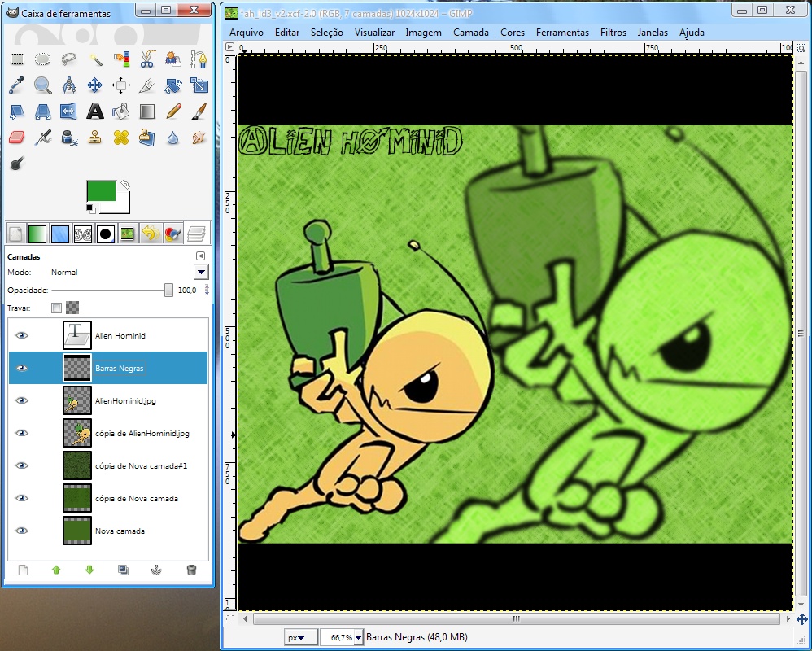Select the Rectangle Select tool
This screenshot has width=812, height=651.
17,59
